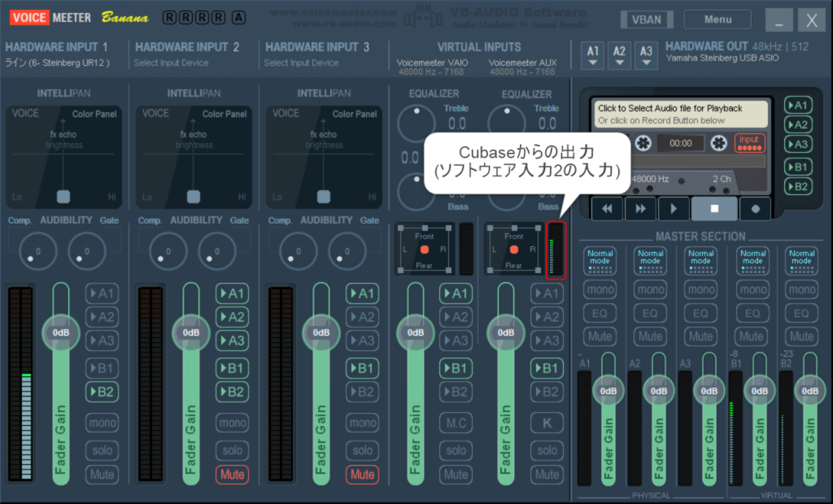Solo the Voicemeeter AUX strip
Viewport: 833px width, 504px height.
pyautogui.click(x=547, y=450)
